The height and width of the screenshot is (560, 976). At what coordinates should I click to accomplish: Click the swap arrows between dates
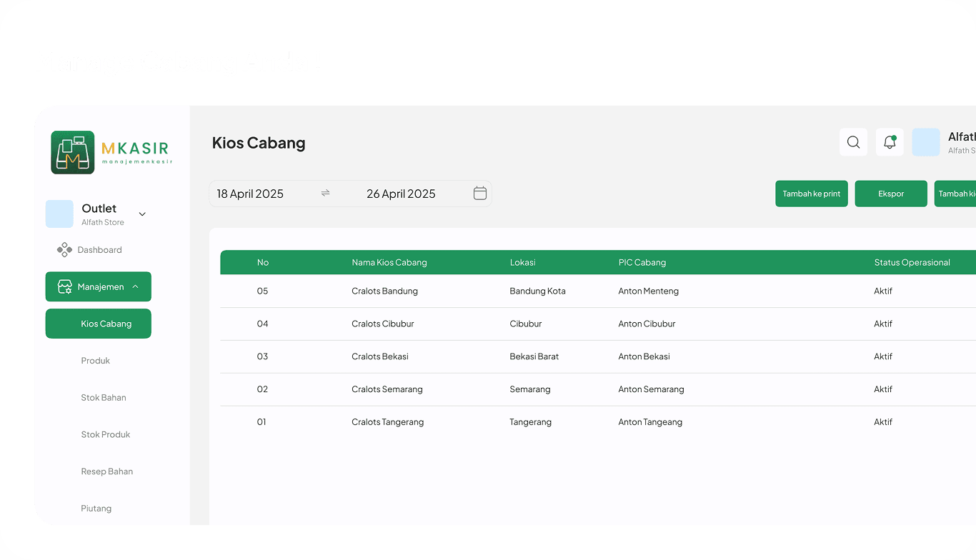[325, 194]
